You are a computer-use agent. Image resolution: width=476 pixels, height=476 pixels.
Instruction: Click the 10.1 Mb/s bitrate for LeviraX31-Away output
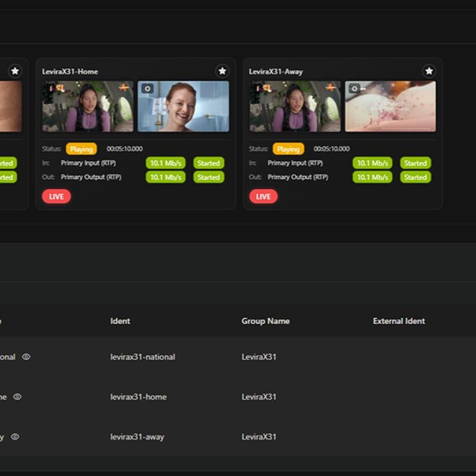[373, 177]
